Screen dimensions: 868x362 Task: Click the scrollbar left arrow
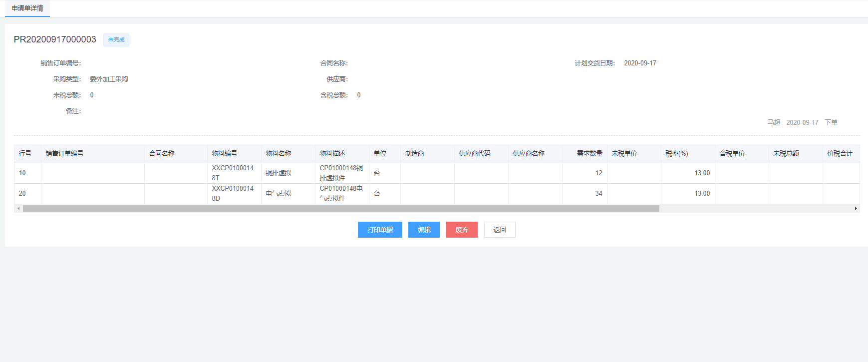pos(18,209)
